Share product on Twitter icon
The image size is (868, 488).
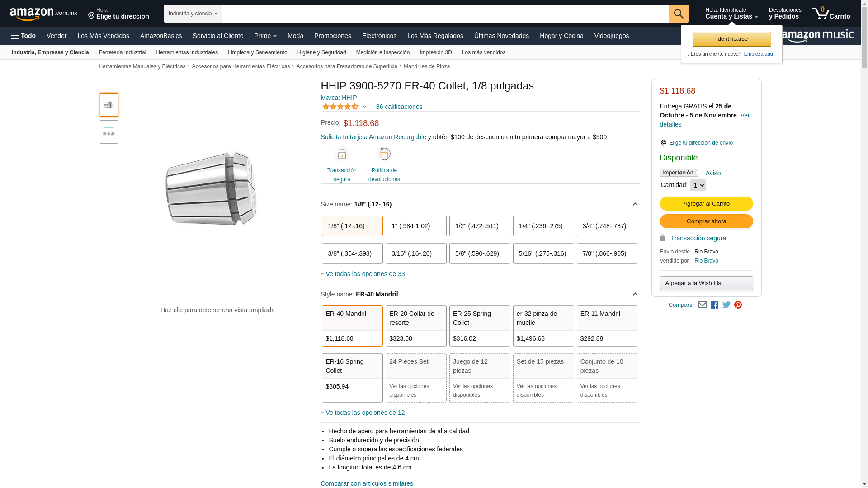click(x=726, y=305)
